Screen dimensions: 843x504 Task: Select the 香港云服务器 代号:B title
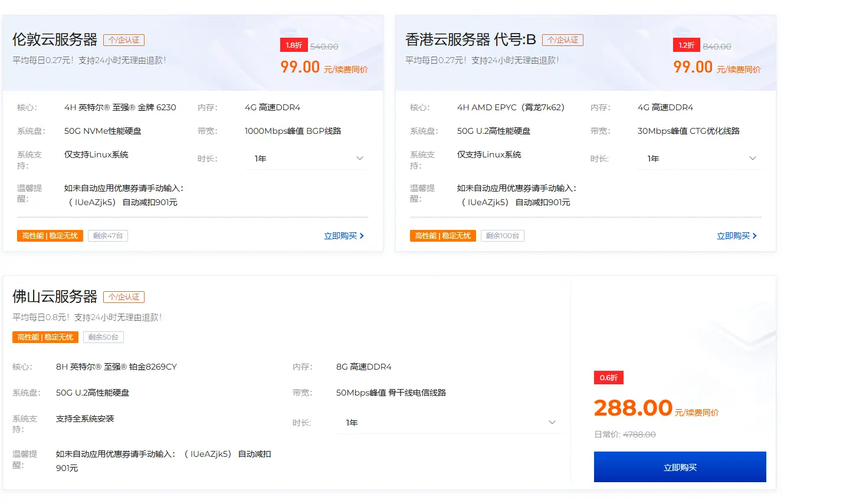(471, 39)
